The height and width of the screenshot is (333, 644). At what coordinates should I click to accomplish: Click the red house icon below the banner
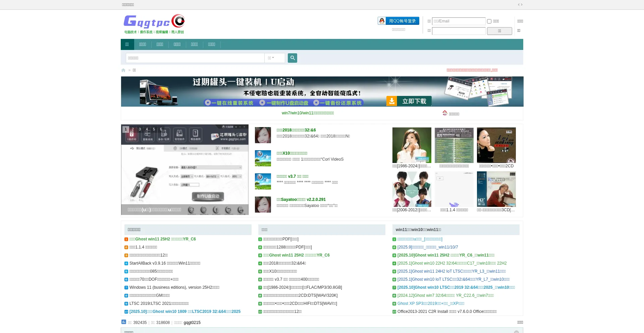[x=445, y=113]
